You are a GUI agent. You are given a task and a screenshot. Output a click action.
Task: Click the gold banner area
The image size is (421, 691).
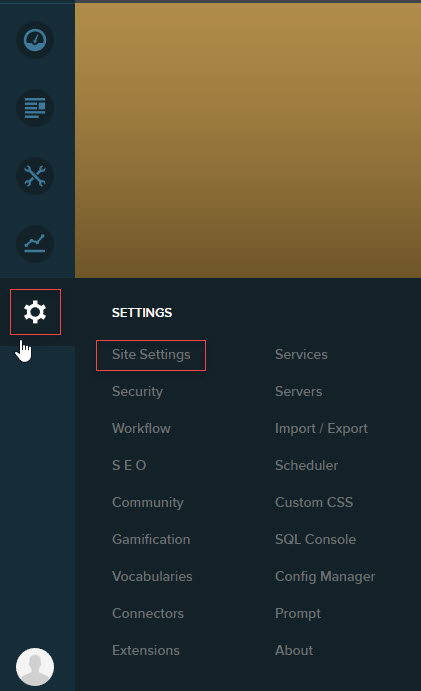(248, 140)
